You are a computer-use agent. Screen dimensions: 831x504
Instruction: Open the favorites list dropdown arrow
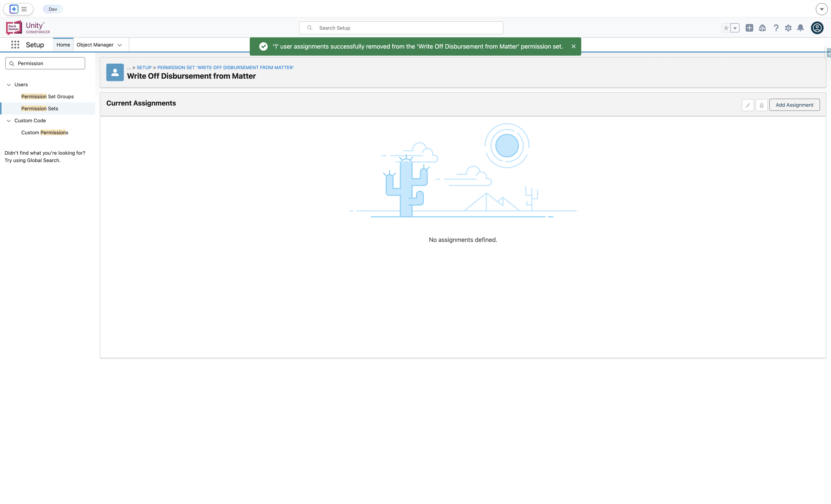point(735,28)
